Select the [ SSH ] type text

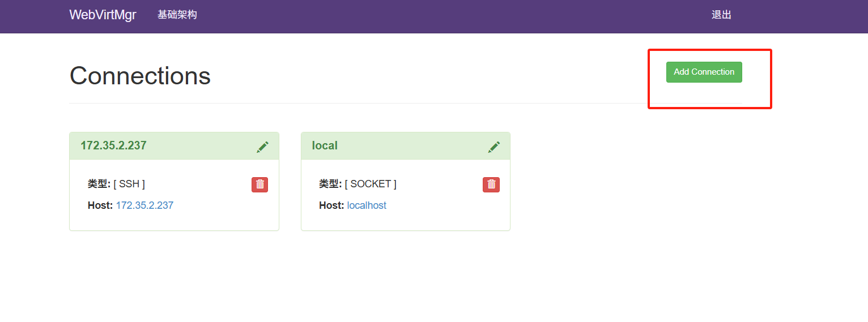tap(129, 184)
